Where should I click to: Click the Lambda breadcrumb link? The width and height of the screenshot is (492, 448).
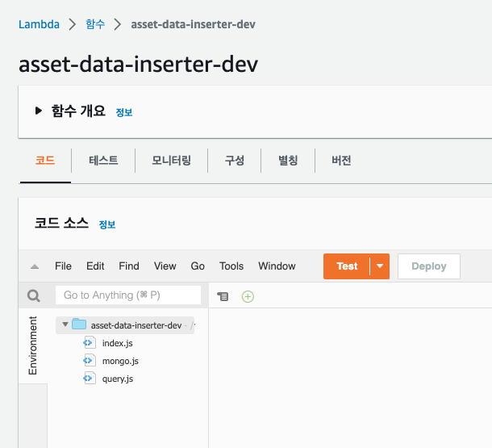[x=40, y=24]
